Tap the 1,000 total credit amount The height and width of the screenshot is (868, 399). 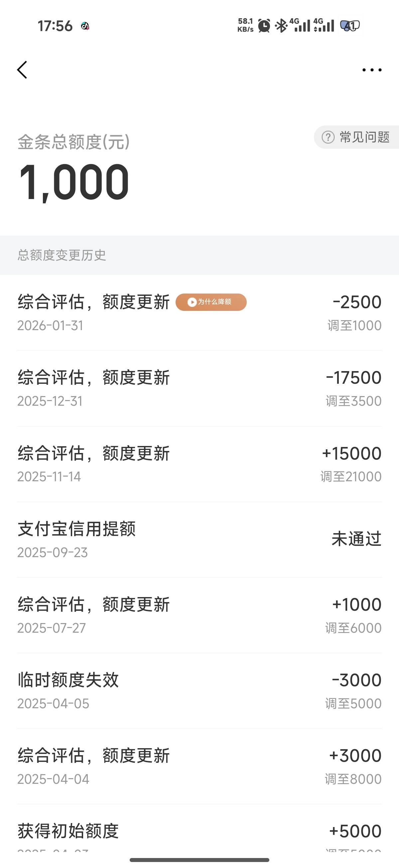pyautogui.click(x=74, y=182)
